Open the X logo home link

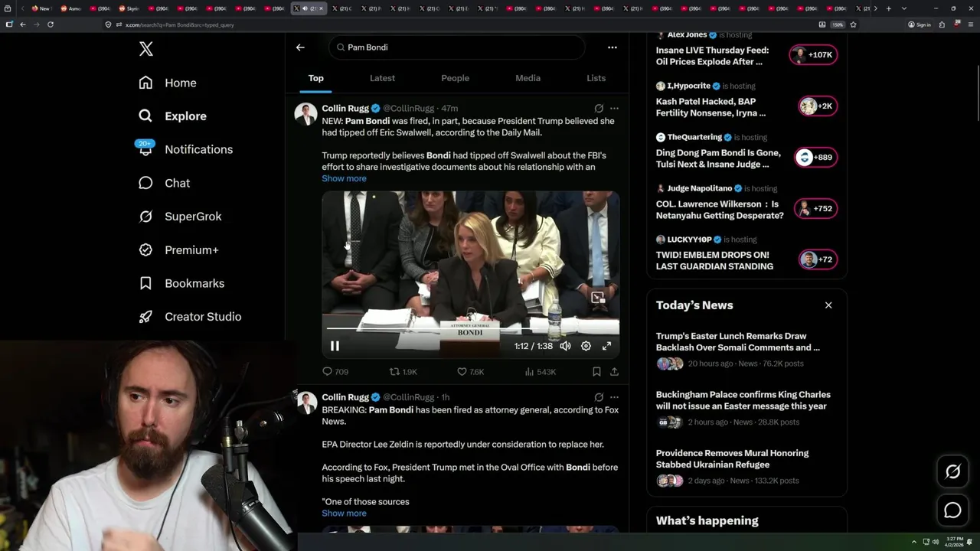(146, 49)
